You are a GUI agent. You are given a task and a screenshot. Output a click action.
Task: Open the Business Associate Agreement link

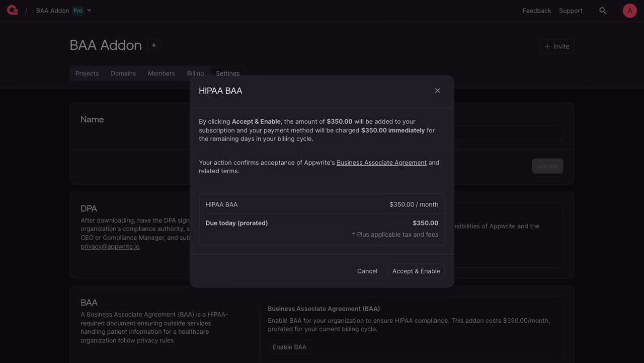tap(381, 163)
